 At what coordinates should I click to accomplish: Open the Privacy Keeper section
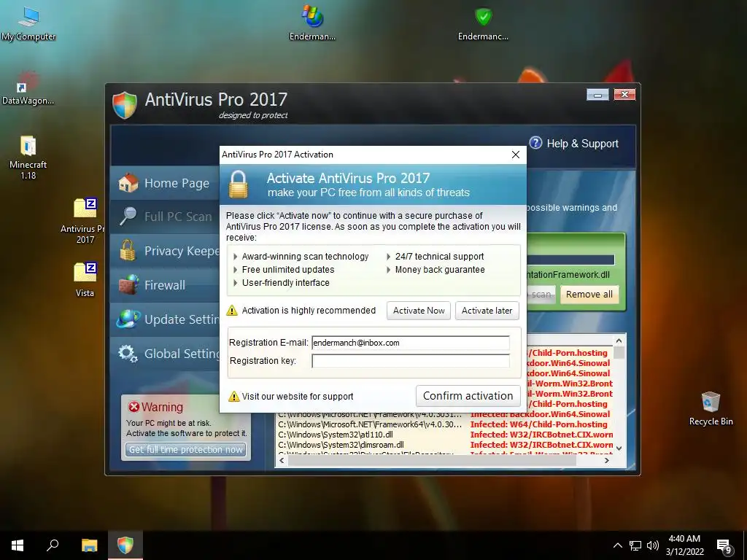pos(165,251)
